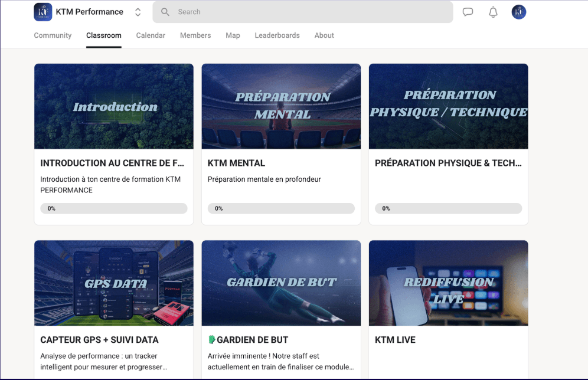Click the CAPTEUR GPS + SUIVI DATA title
The width and height of the screenshot is (588, 380).
(x=99, y=340)
